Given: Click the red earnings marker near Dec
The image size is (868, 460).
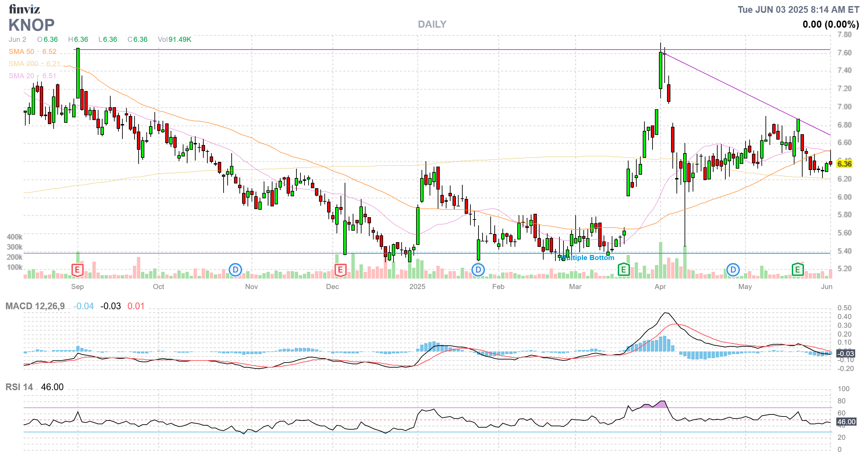Looking at the screenshot, I should [340, 270].
